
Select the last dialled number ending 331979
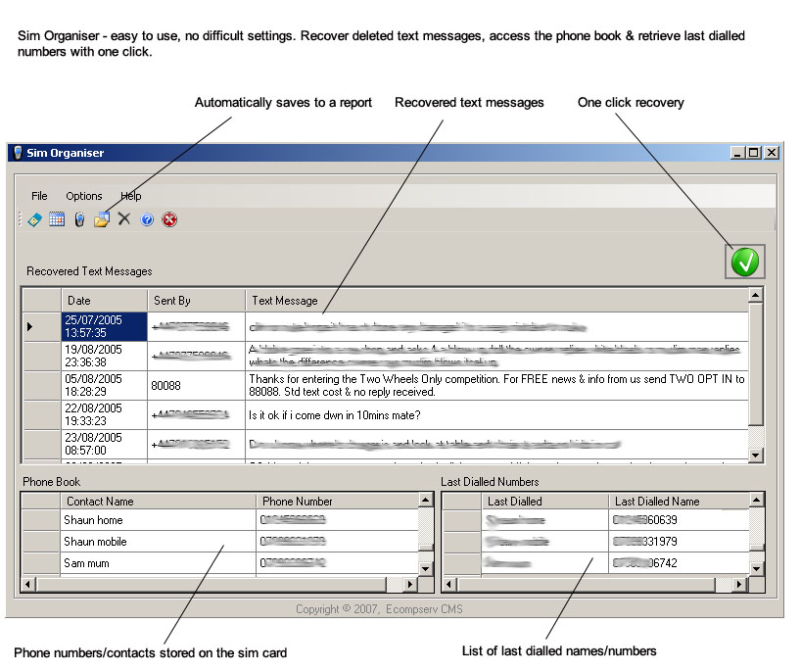click(x=680, y=542)
